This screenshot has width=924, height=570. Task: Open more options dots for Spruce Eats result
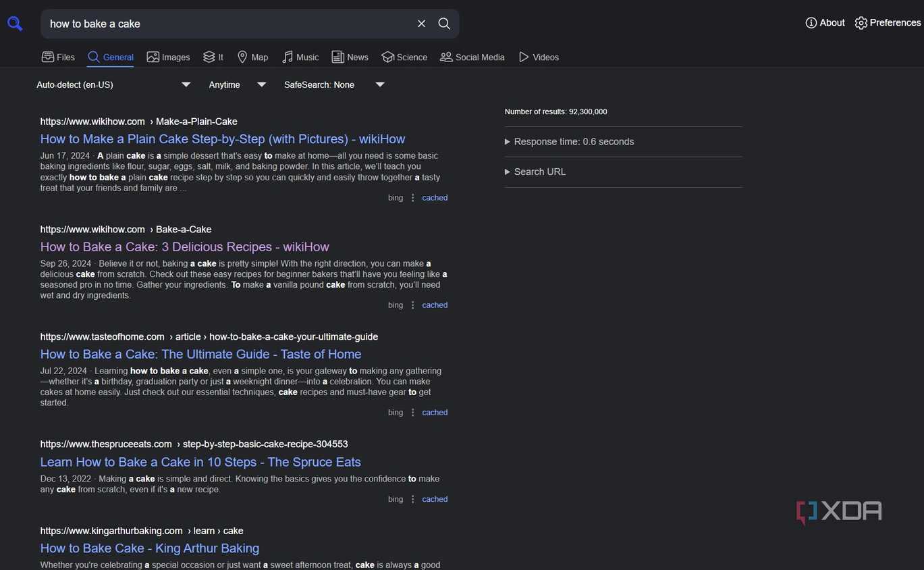(412, 499)
